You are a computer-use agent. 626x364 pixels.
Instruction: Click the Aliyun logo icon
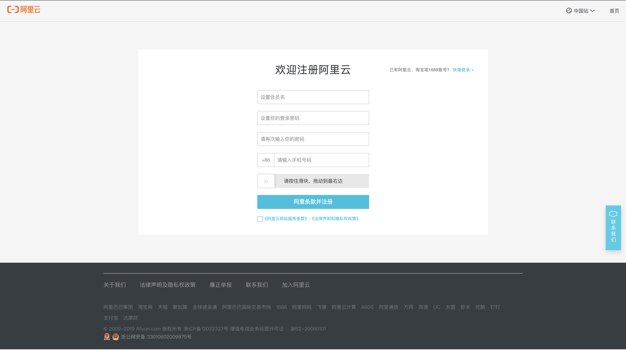pyautogui.click(x=13, y=9)
